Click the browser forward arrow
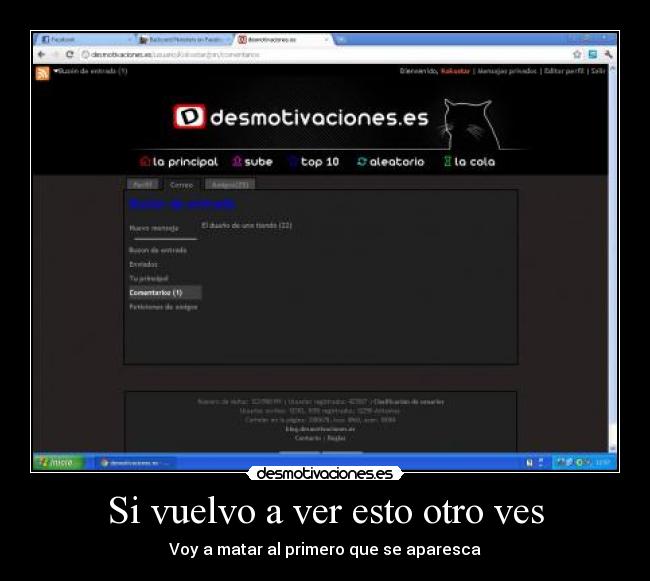The width and height of the screenshot is (650, 581). tap(56, 54)
